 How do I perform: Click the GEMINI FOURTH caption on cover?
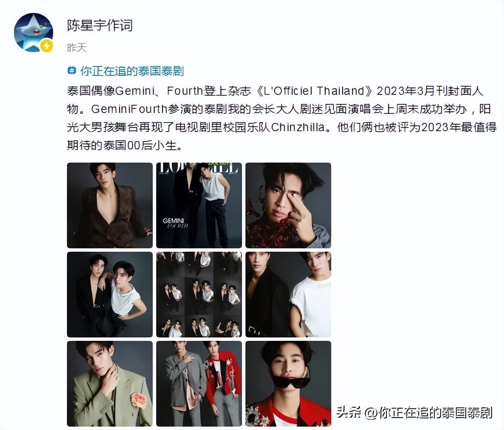[x=173, y=223]
